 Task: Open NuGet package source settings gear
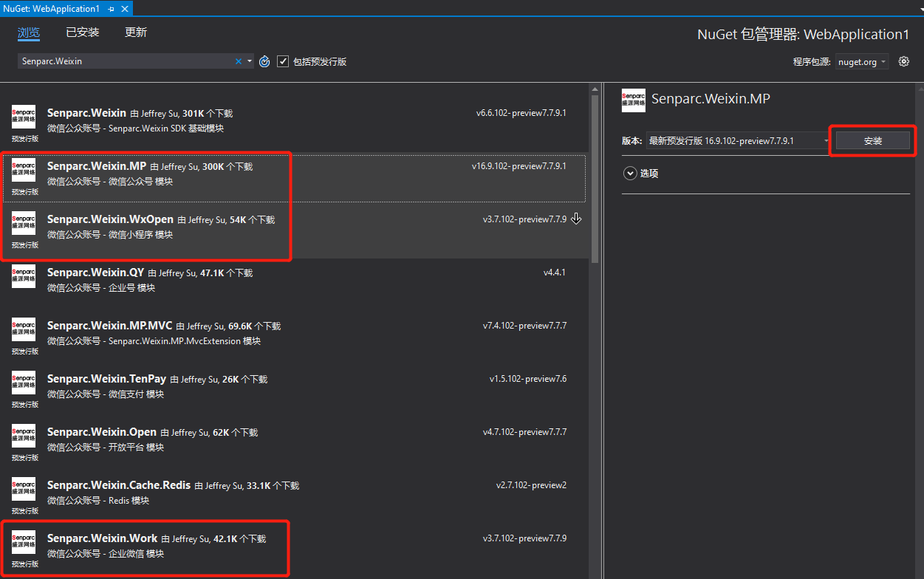tap(903, 61)
